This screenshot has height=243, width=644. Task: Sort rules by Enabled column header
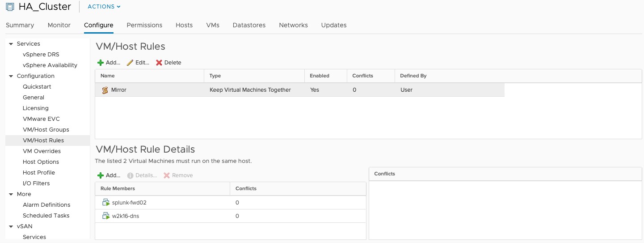pos(326,76)
